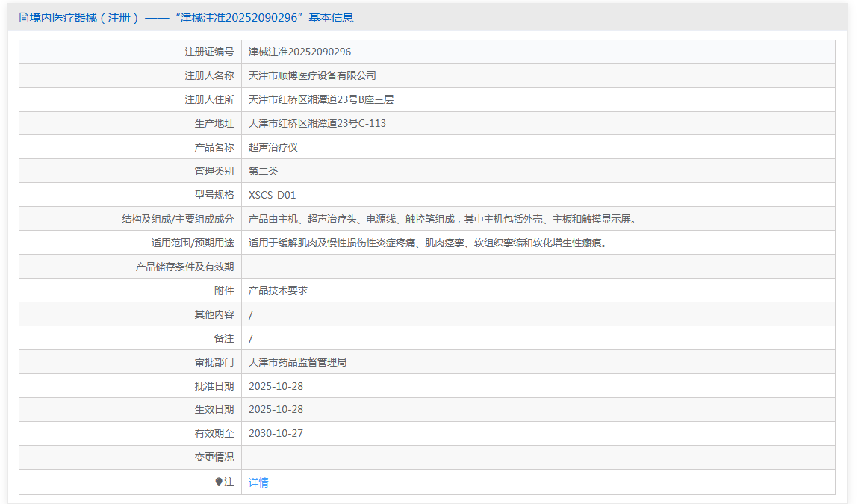Image resolution: width=861 pixels, height=504 pixels.
Task: Select the 生效日期 value 2025-10-28
Action: [x=276, y=410]
